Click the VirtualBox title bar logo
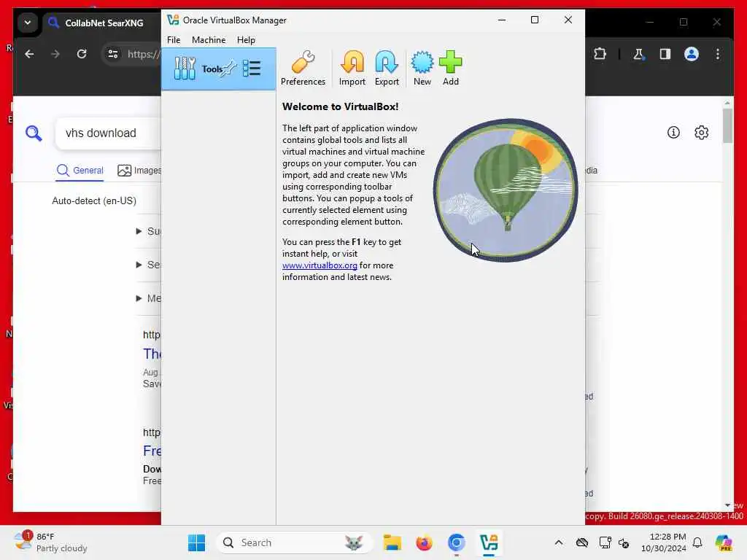747x560 pixels. (x=173, y=20)
